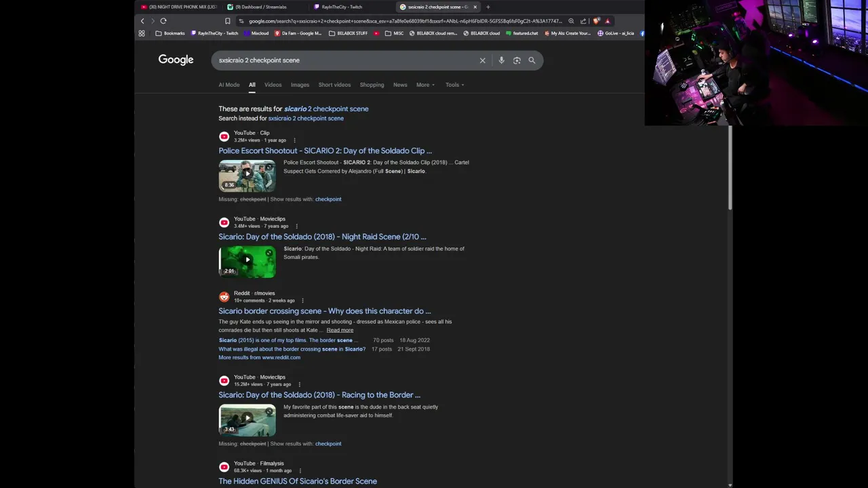Select the Videos search tab
The height and width of the screenshot is (488, 868).
coord(273,85)
